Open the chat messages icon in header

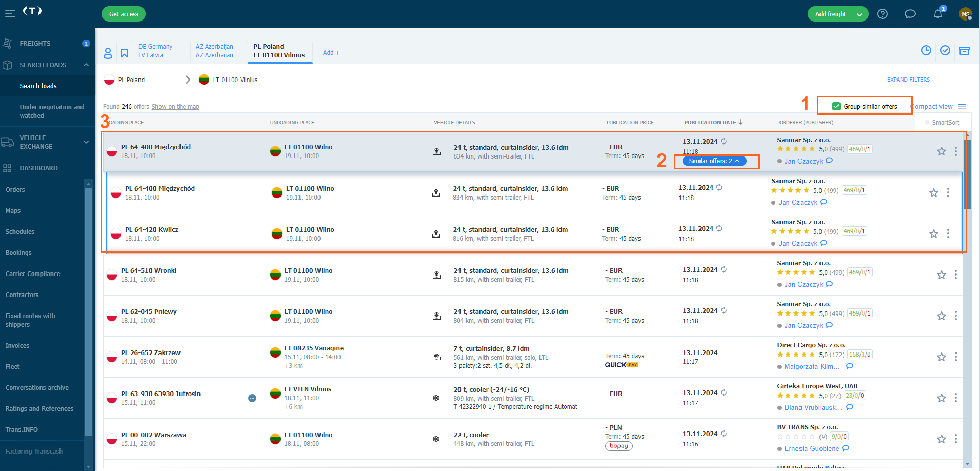pyautogui.click(x=910, y=14)
